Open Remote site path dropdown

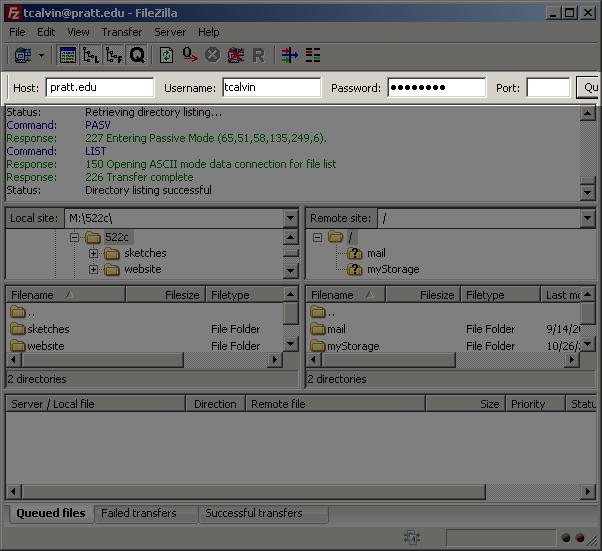click(587, 218)
